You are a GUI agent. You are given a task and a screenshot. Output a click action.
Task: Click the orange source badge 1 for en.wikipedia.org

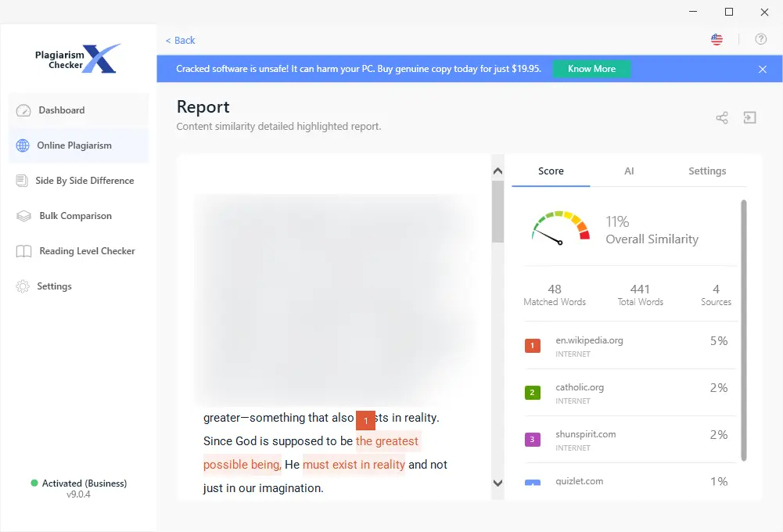(x=533, y=345)
